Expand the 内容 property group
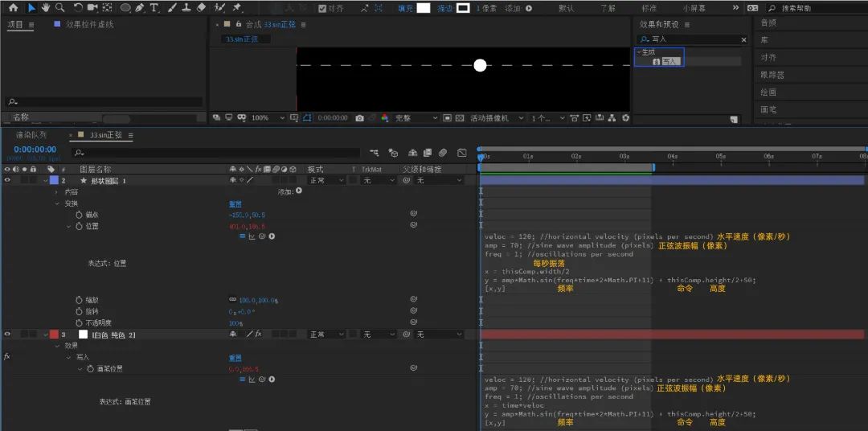Image resolution: width=868 pixels, height=431 pixels. tap(56, 191)
